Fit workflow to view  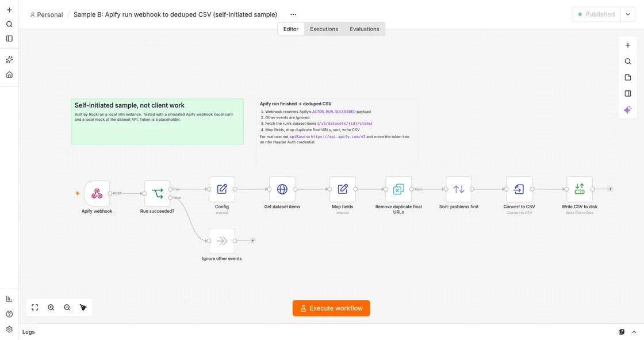(x=35, y=308)
